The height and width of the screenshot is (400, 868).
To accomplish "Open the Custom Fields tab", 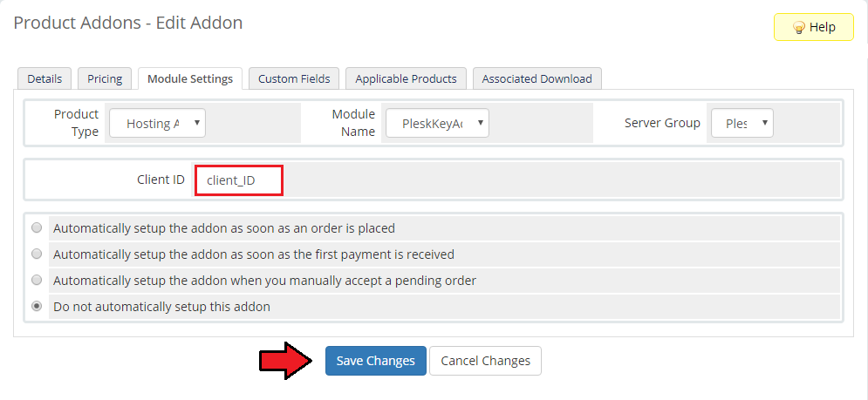I will [x=294, y=78].
